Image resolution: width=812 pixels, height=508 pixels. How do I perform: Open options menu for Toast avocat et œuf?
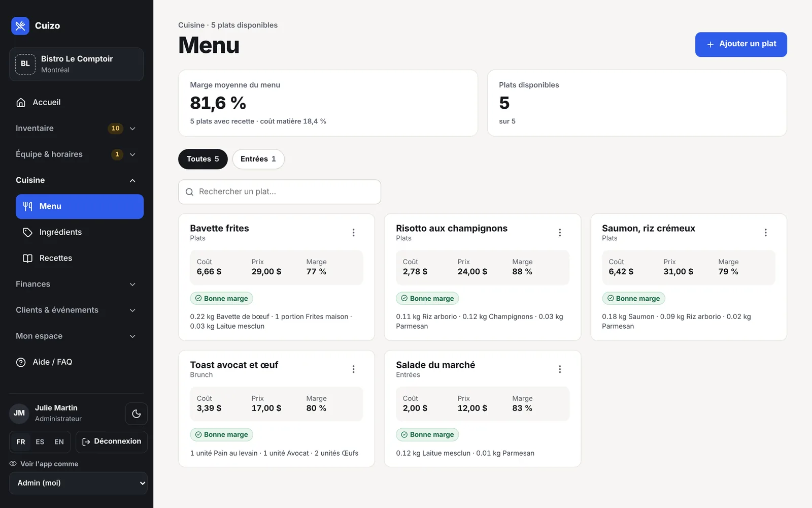(354, 369)
